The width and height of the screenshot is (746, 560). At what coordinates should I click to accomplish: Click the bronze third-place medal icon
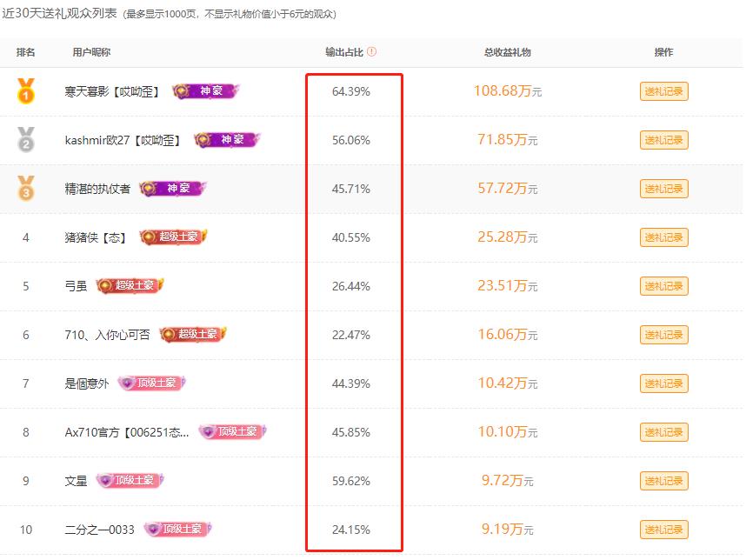(26, 188)
